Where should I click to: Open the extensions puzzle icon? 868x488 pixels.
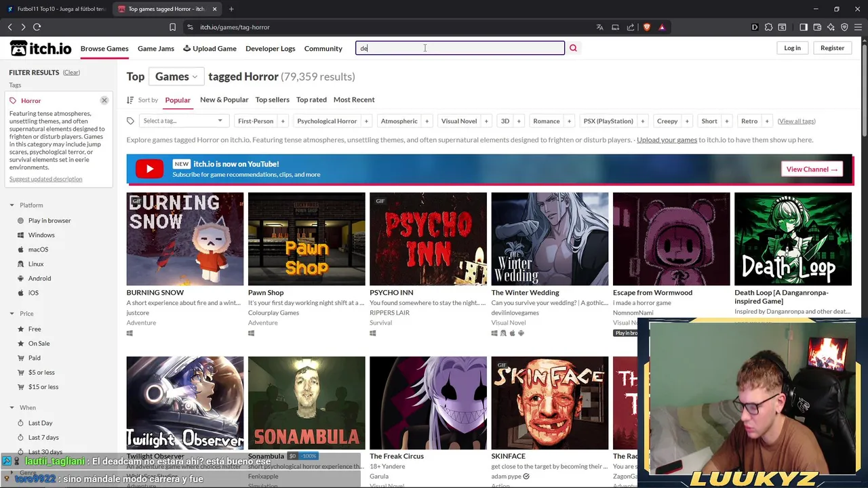click(x=768, y=27)
